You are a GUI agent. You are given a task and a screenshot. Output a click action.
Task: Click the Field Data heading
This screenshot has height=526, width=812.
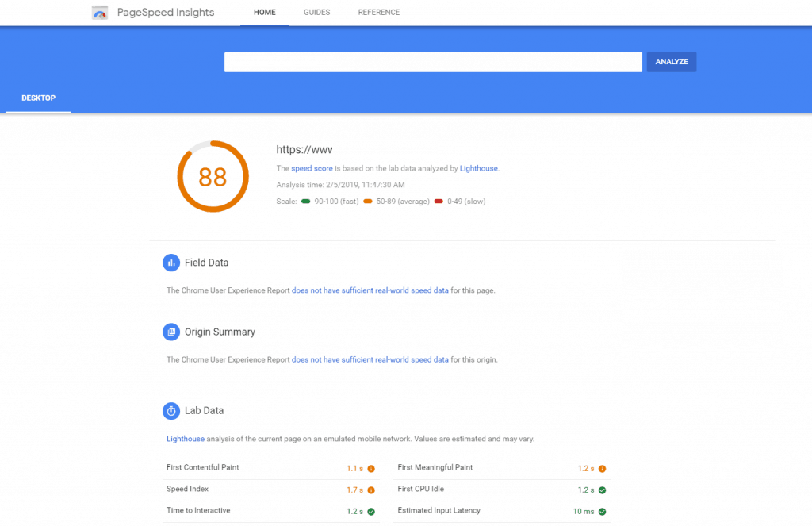207,263
